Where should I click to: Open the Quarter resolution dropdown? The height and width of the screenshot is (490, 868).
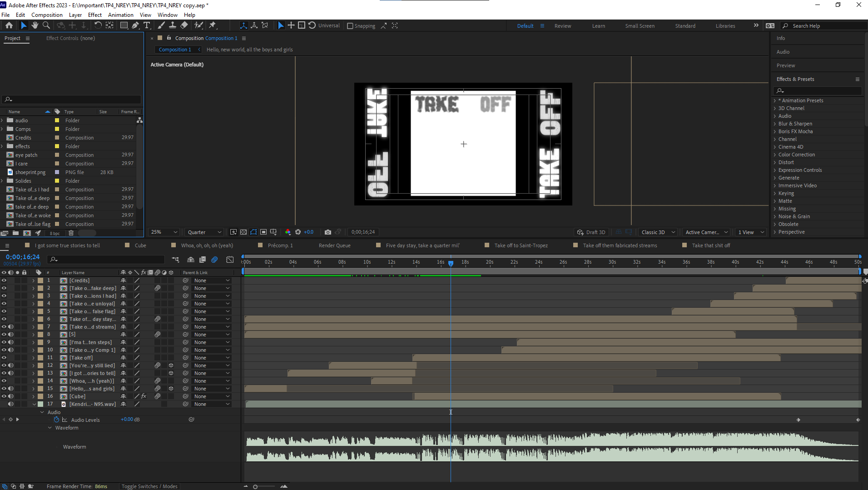[204, 232]
